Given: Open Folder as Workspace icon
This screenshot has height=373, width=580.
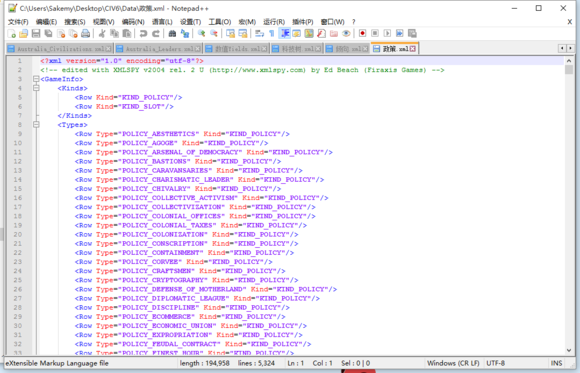Looking at the screenshot, I should [334, 34].
